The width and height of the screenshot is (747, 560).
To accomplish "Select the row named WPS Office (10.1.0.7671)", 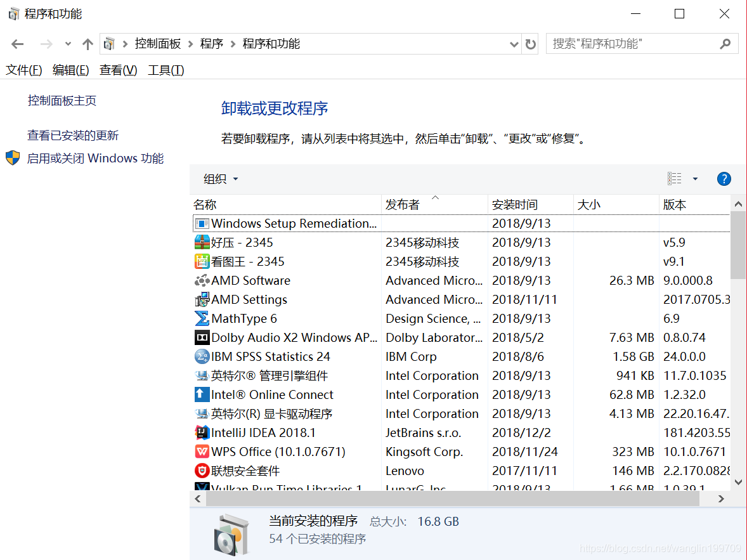I will [x=461, y=452].
